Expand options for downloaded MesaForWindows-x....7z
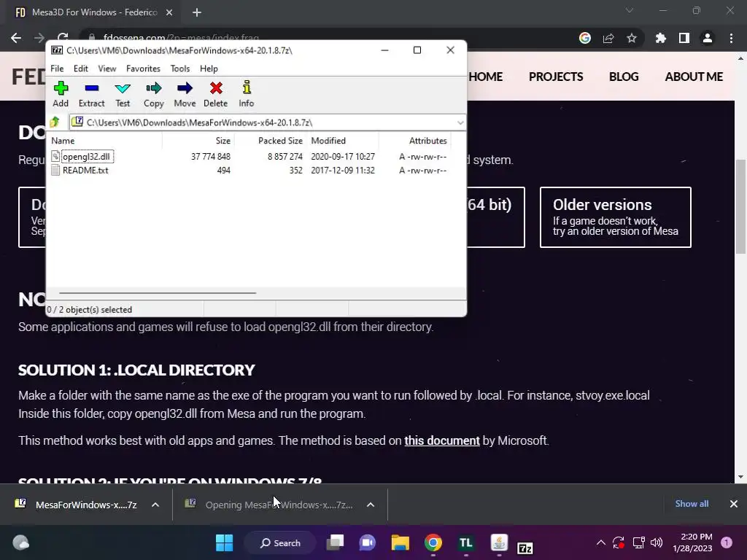This screenshot has height=560, width=747. point(155,505)
